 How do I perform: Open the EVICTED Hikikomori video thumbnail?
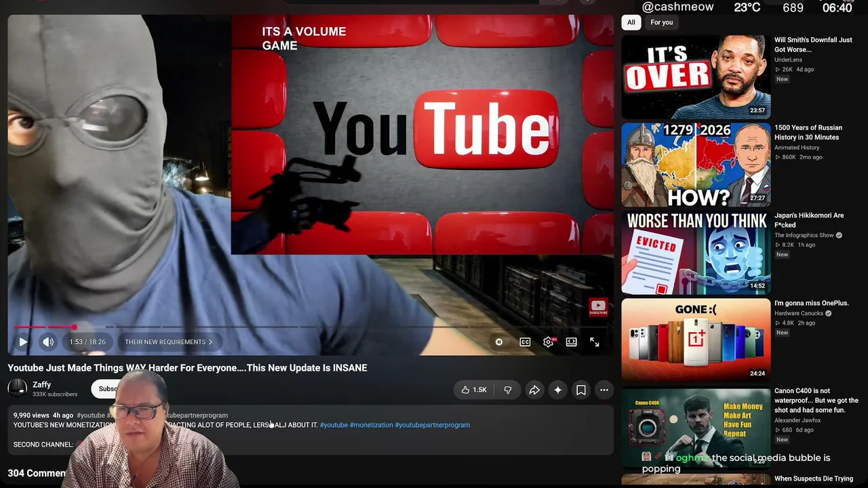[696, 252]
